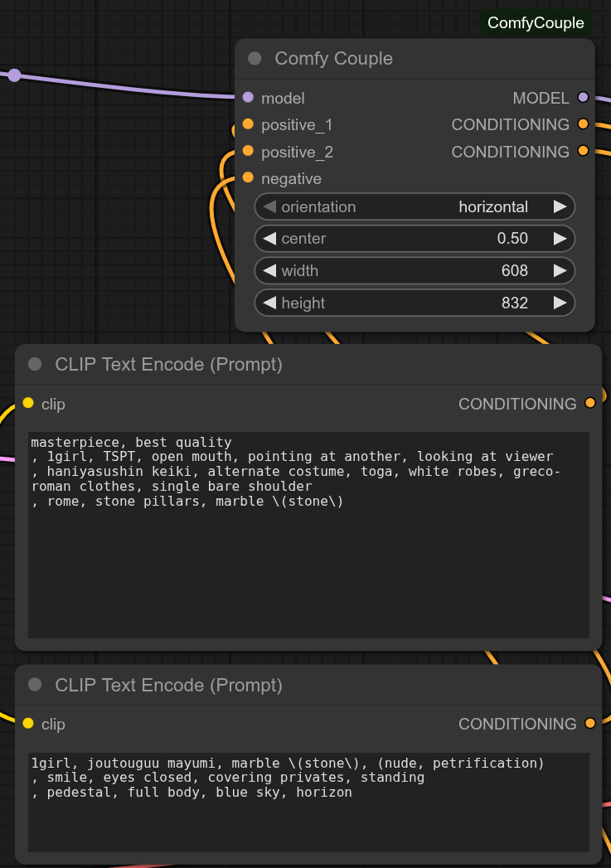Select the Comfy Couple node title bar
This screenshot has height=868, width=611.
(x=415, y=59)
